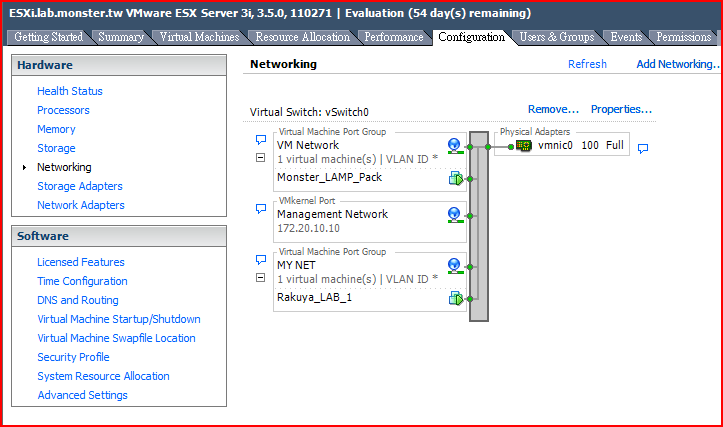Open Storage in Hardware list
This screenshot has width=723, height=427.
pos(56,148)
